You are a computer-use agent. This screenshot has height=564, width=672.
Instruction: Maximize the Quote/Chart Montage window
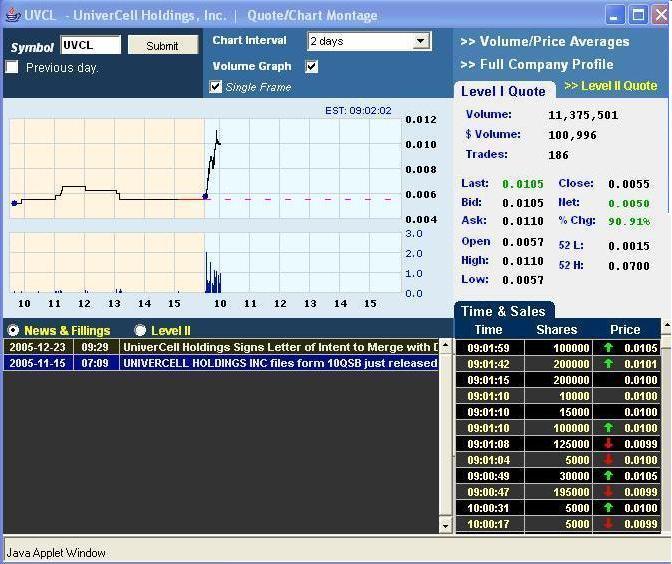point(638,15)
